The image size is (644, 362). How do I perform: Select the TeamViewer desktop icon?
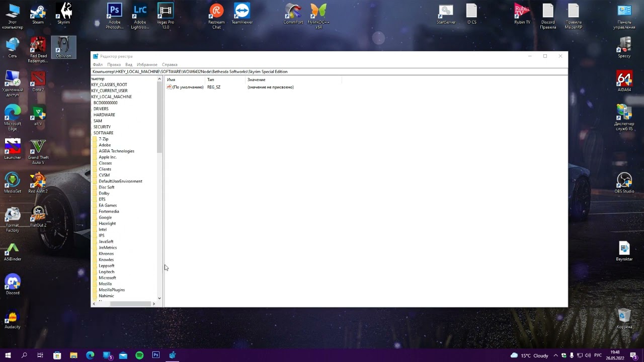[242, 15]
